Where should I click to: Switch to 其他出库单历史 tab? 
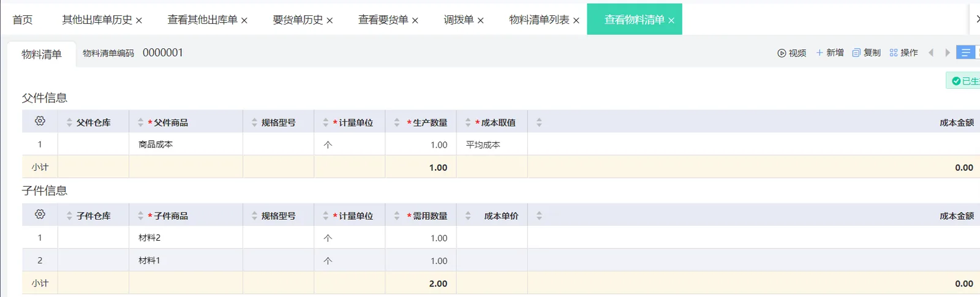(x=97, y=20)
